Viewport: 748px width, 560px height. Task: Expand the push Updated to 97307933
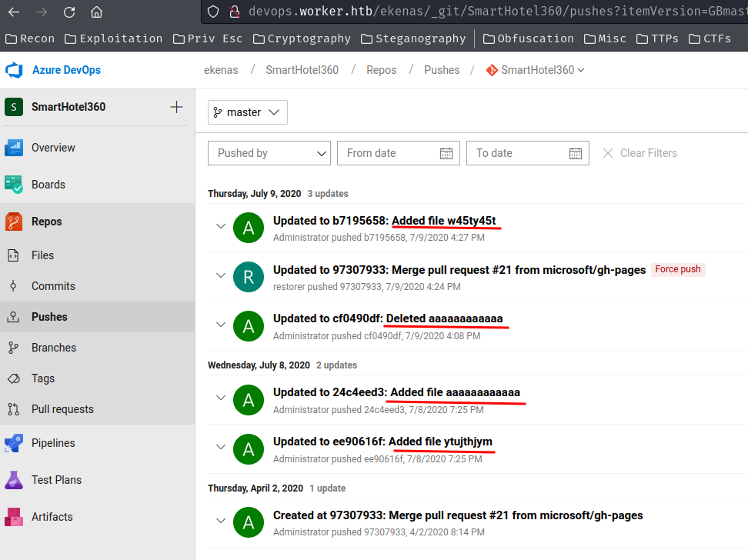220,275
